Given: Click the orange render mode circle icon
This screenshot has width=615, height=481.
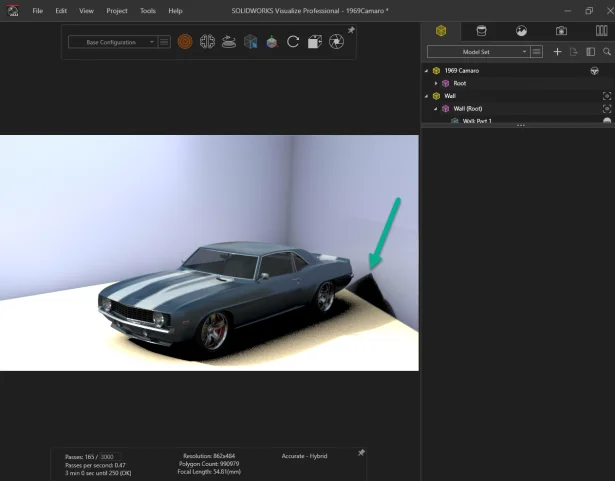Looking at the screenshot, I should point(185,42).
